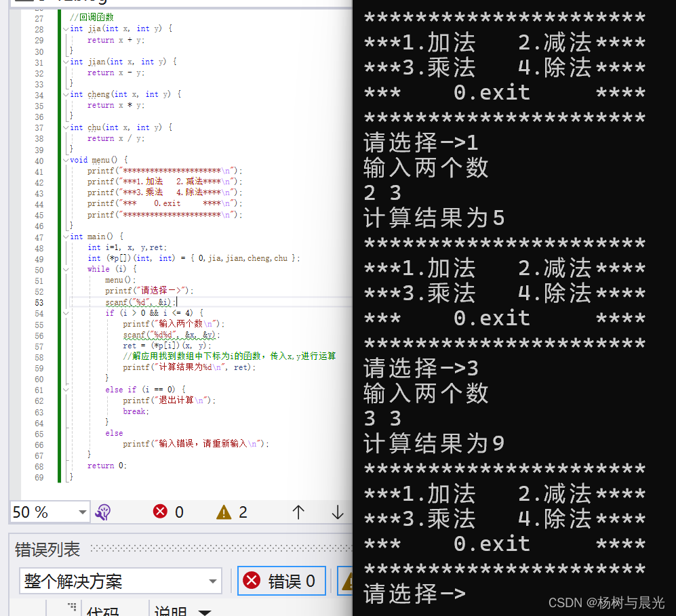
Task: Click console line '请选择->3'
Action: pos(421,368)
